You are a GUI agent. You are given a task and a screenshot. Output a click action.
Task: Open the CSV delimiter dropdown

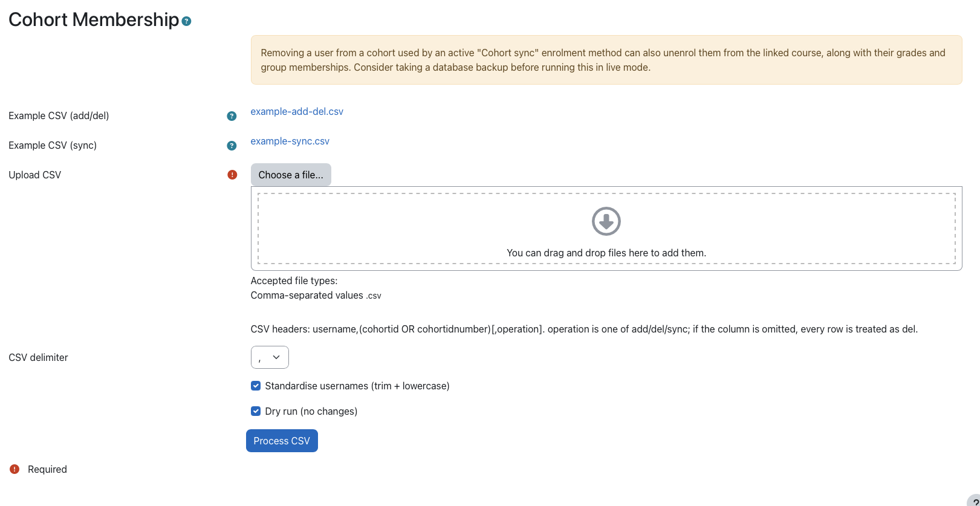pos(270,357)
